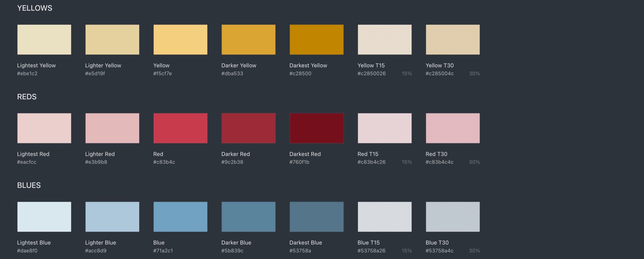
Task: Select the Blue T30 transparent swatch
Action: coord(453,217)
